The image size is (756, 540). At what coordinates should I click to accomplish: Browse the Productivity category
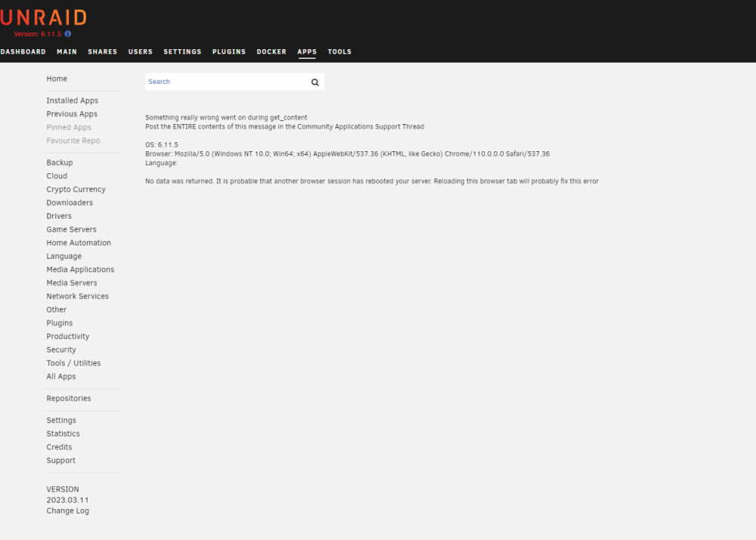68,337
